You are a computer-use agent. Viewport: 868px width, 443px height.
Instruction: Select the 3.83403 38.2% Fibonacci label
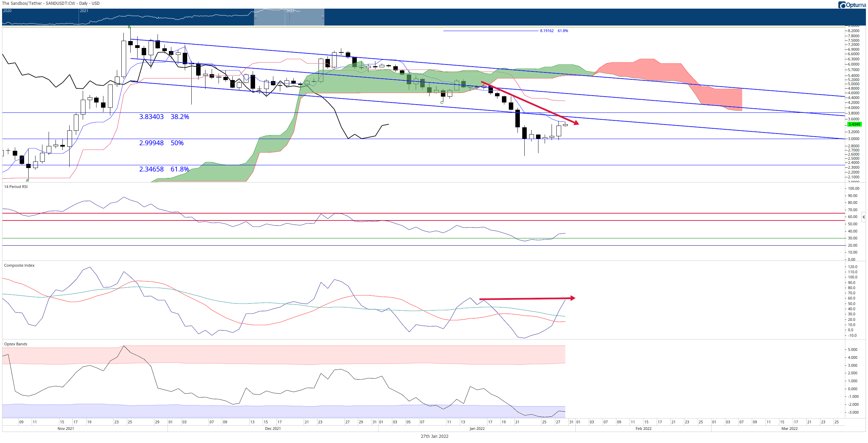(164, 117)
